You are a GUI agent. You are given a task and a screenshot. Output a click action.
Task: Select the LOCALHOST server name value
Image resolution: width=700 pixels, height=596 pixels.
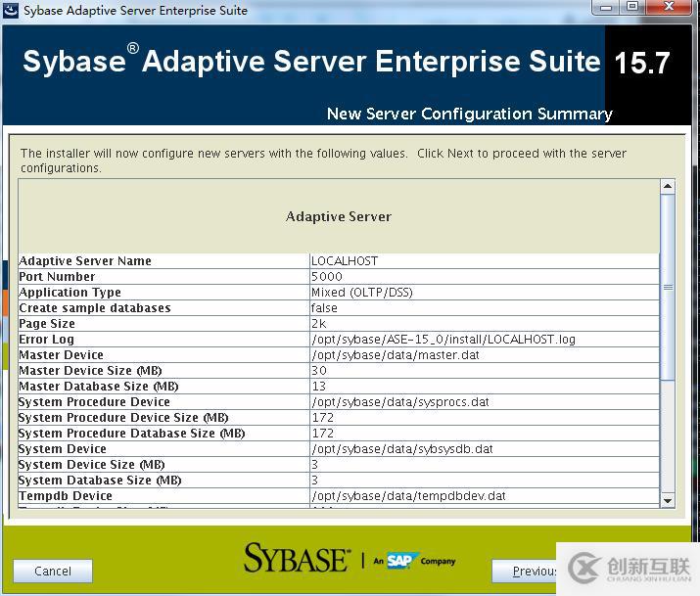[x=345, y=261]
